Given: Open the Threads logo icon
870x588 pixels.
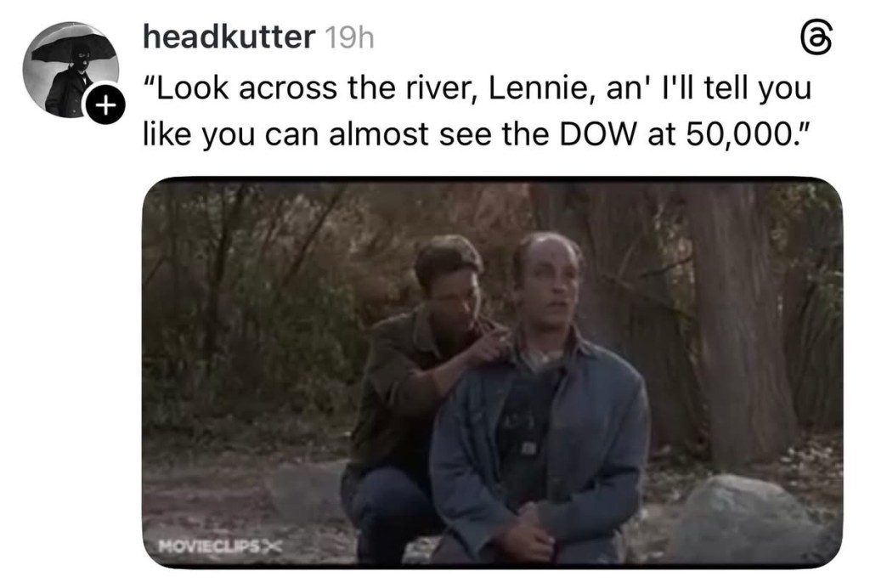Looking at the screenshot, I should point(818,42).
